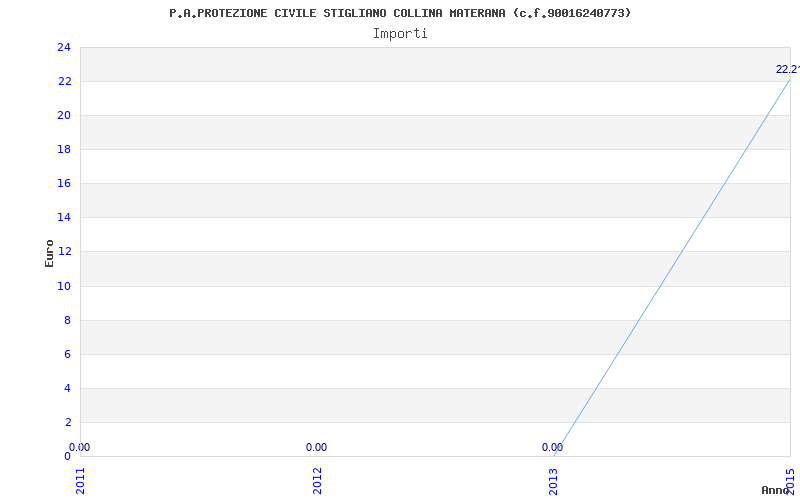Click the Importi subtitle
Image resolution: width=800 pixels, height=500 pixels.
[x=400, y=34]
